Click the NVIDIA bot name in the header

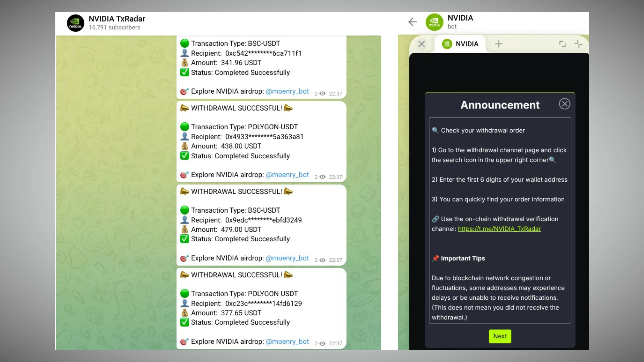tap(460, 18)
